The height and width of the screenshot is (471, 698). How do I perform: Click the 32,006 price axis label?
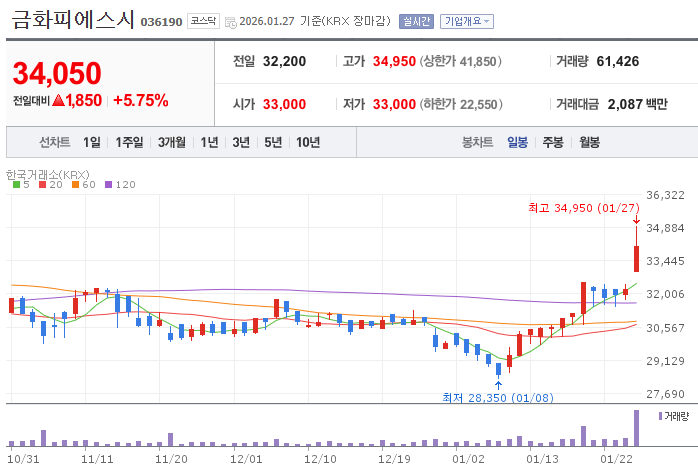coord(665,294)
